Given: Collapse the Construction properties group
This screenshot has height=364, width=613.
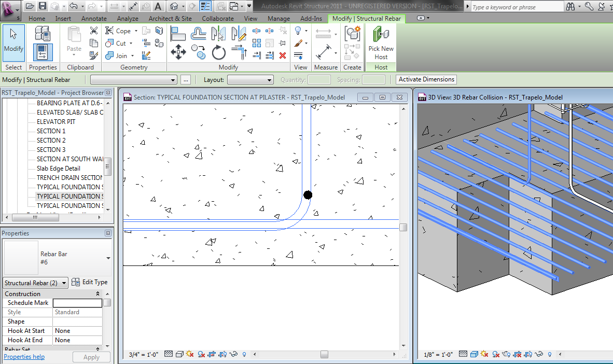Looking at the screenshot, I should (97, 293).
